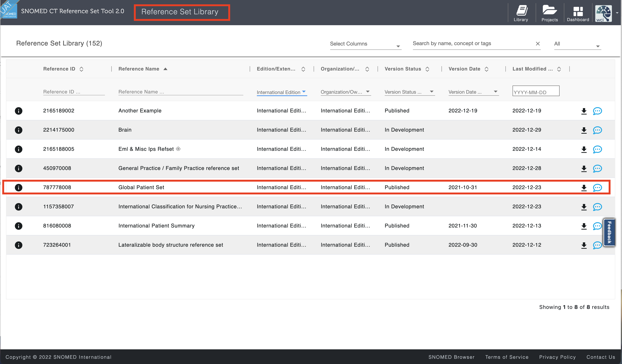
Task: Sort by Organization column
Action: 367,69
